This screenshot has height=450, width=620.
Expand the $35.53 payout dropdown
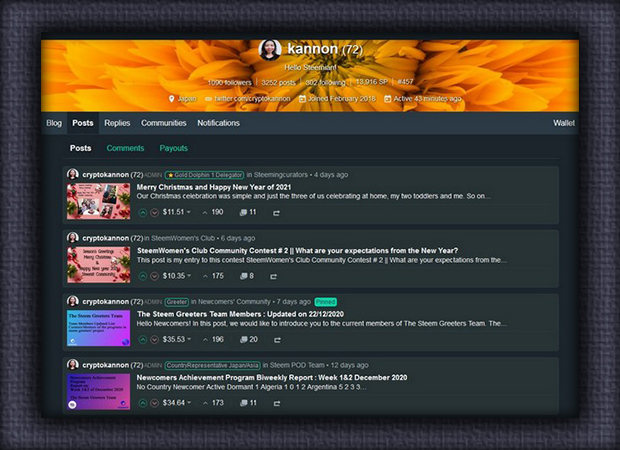point(176,339)
